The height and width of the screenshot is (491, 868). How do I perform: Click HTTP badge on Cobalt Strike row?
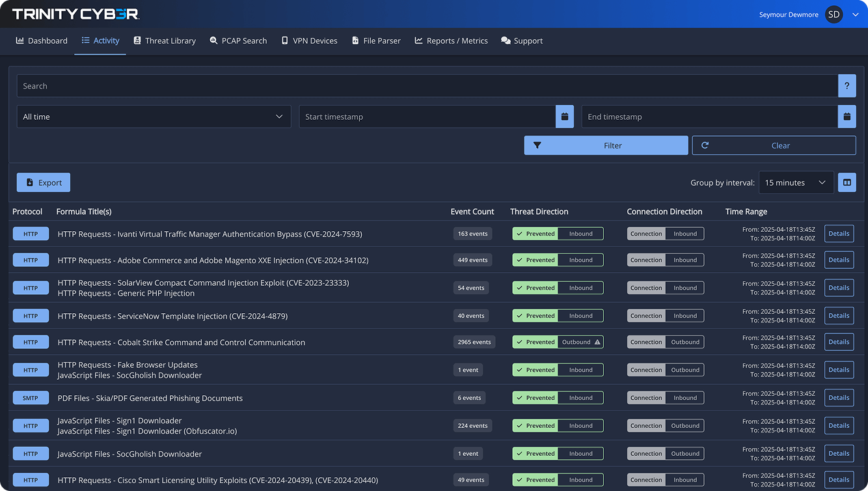[31, 342]
